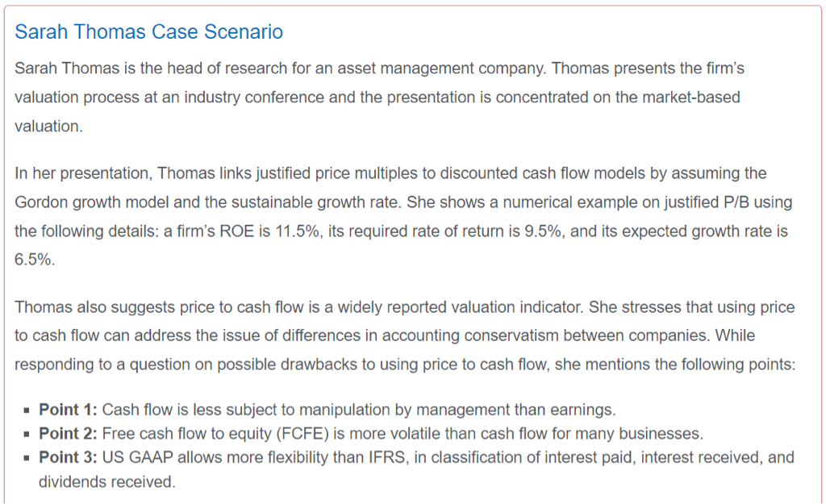Viewport: 826px width, 504px height.
Task: Click the bold Point 2 label
Action: click(x=68, y=434)
